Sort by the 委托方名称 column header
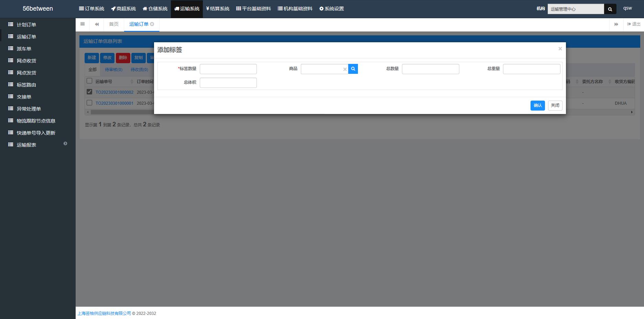The image size is (644, 319). tap(592, 82)
